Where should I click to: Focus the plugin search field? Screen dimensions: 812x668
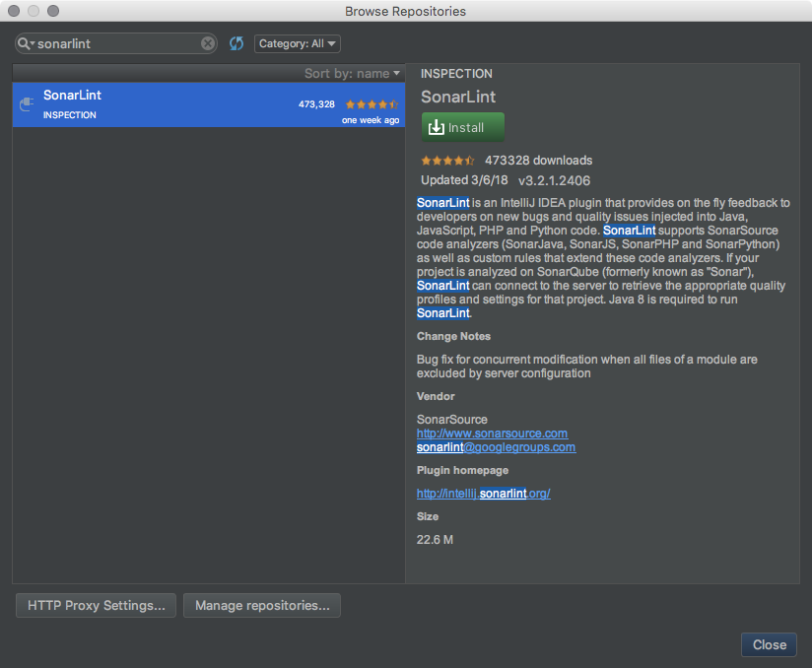pyautogui.click(x=116, y=43)
